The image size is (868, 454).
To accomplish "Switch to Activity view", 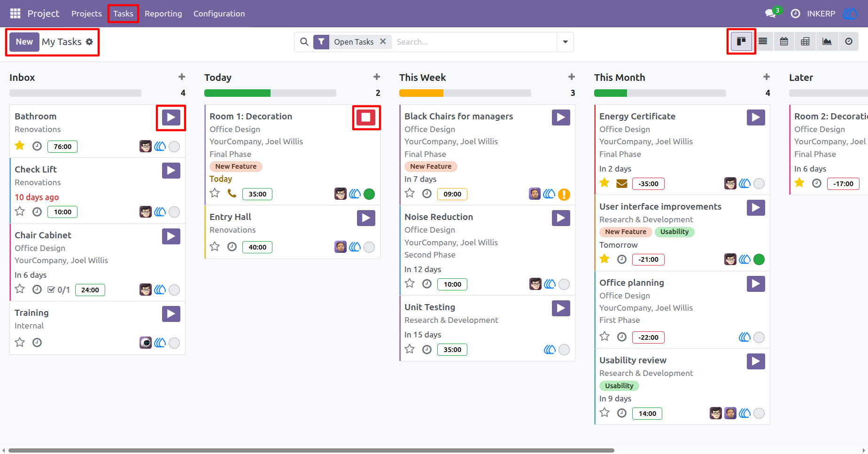I will pos(849,41).
